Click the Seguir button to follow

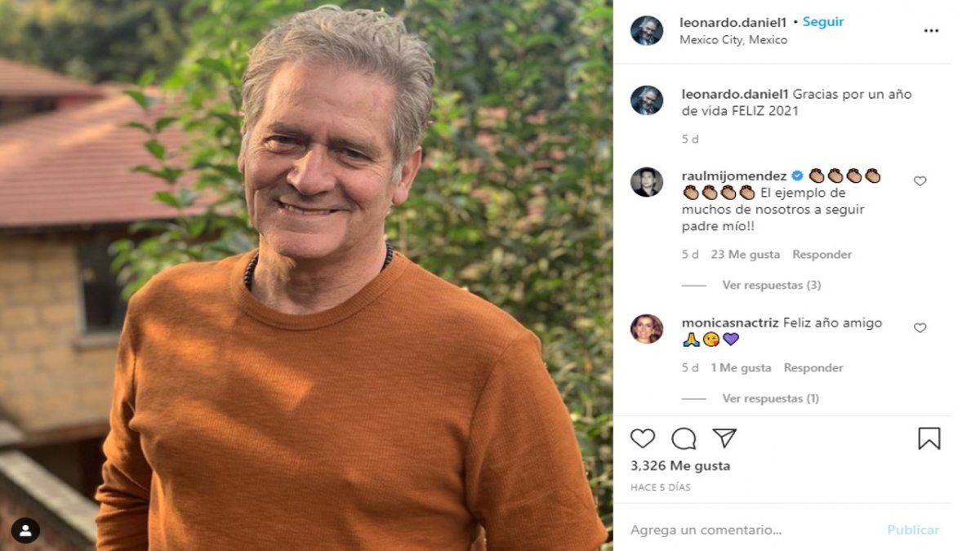(822, 22)
